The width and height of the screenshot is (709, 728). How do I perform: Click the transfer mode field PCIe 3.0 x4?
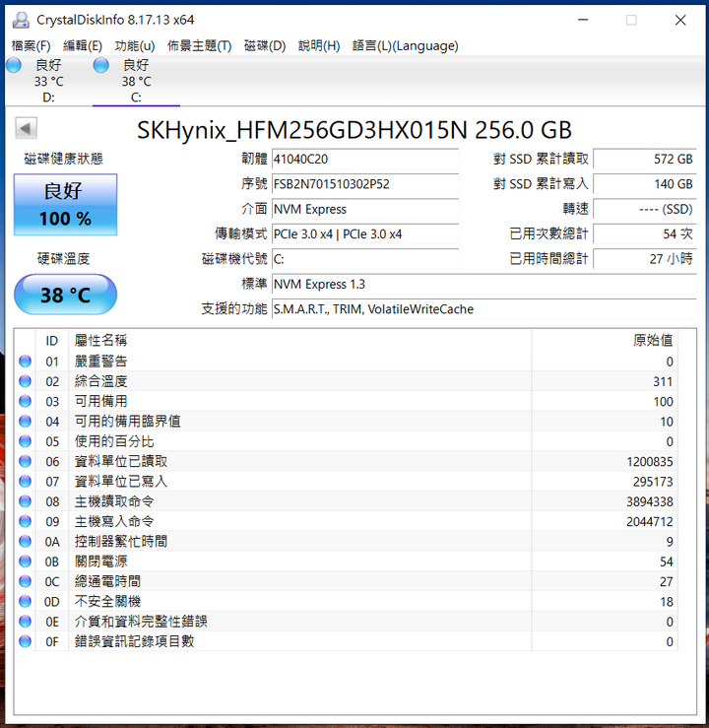pos(365,234)
